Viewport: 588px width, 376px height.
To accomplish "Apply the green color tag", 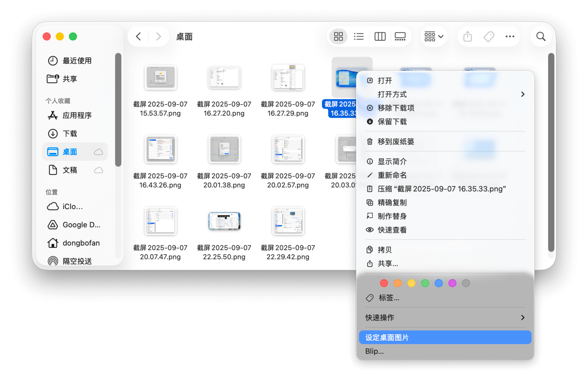I will 425,283.
